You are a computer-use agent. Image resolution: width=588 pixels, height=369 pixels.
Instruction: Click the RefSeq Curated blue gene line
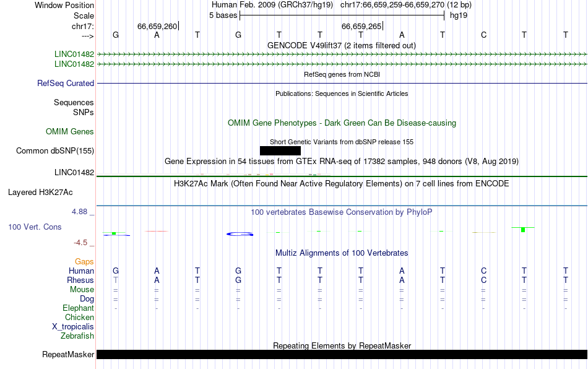coord(342,83)
